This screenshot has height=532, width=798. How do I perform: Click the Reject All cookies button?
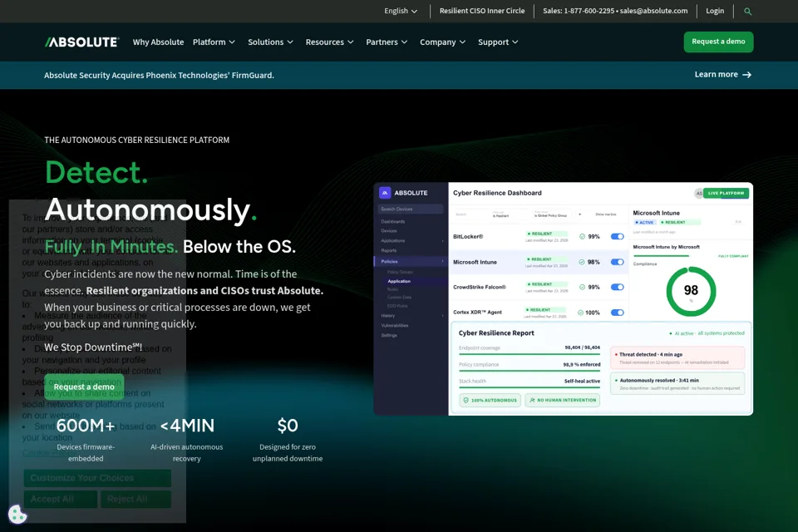pyautogui.click(x=135, y=499)
